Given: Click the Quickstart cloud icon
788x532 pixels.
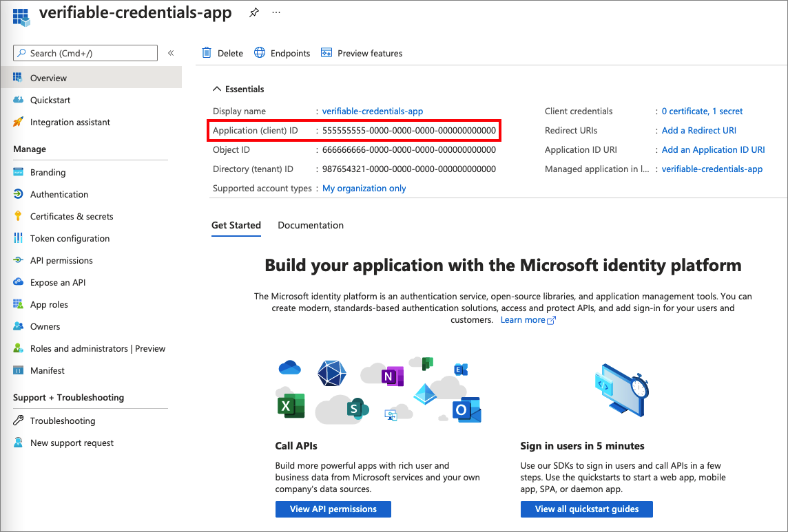Looking at the screenshot, I should pyautogui.click(x=18, y=100).
